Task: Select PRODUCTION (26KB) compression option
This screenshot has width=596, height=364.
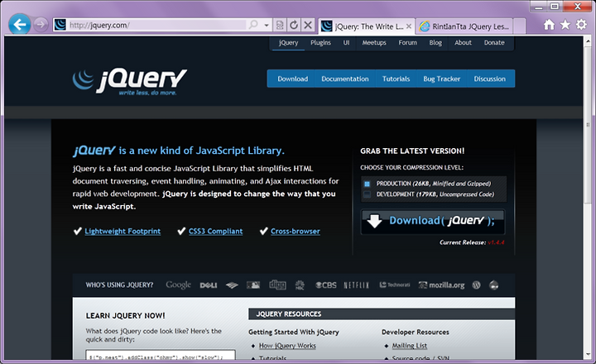Action: [x=368, y=184]
